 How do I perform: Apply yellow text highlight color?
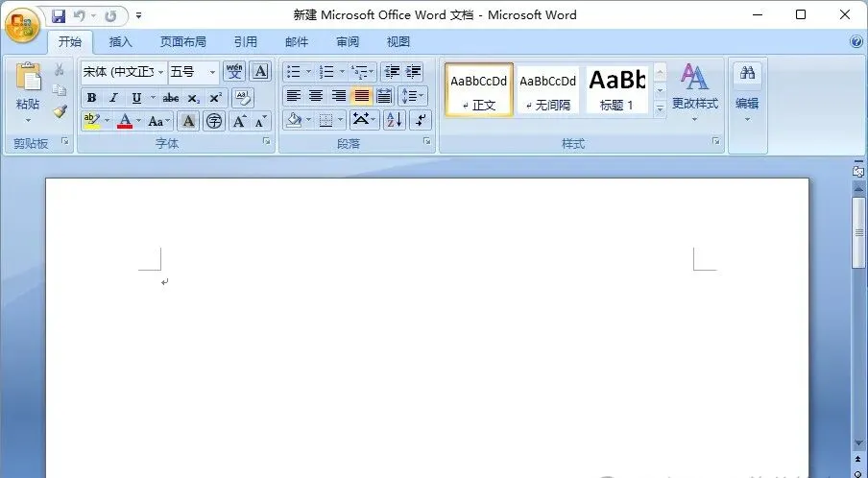[92, 121]
